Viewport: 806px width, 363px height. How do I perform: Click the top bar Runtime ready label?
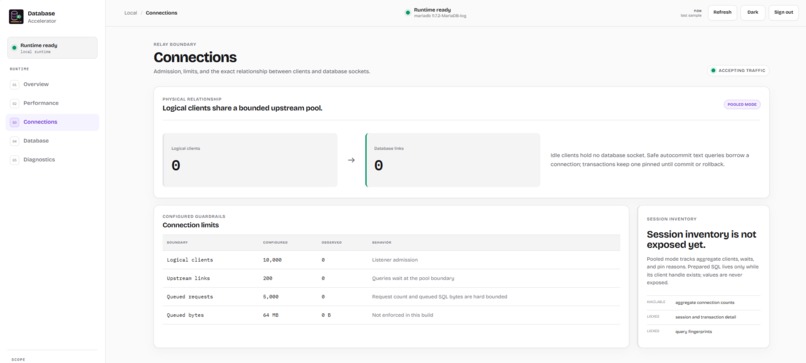[432, 10]
